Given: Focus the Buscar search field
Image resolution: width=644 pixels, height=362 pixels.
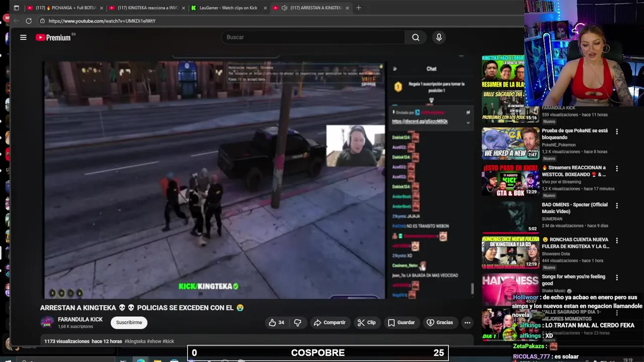Looking at the screenshot, I should pos(313,37).
